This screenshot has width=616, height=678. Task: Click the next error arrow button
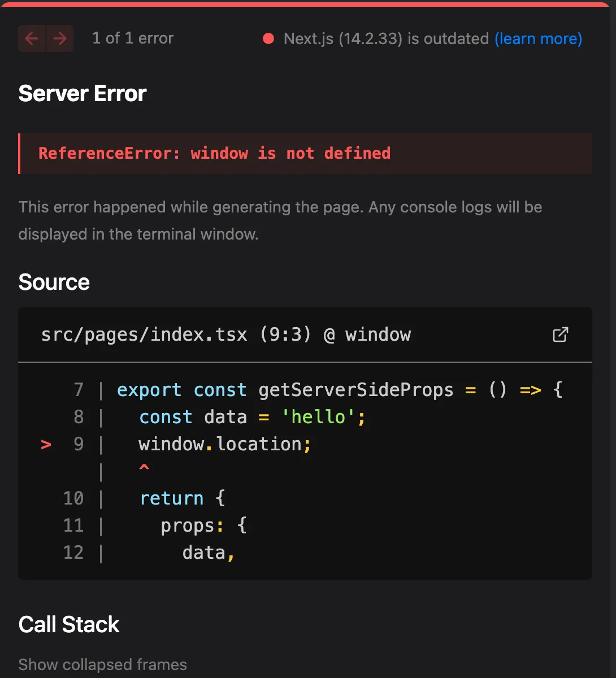coord(60,38)
